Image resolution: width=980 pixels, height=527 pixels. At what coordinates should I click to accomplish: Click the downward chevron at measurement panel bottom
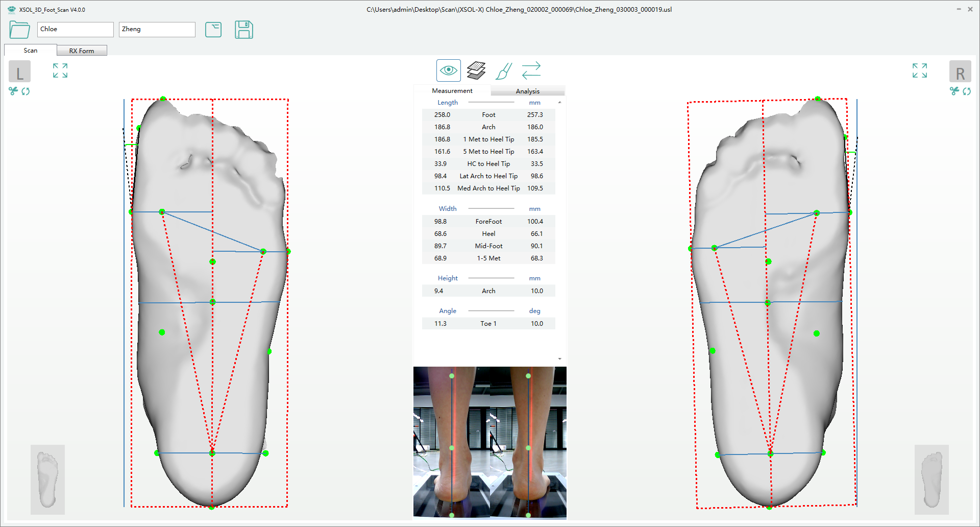[x=559, y=358]
